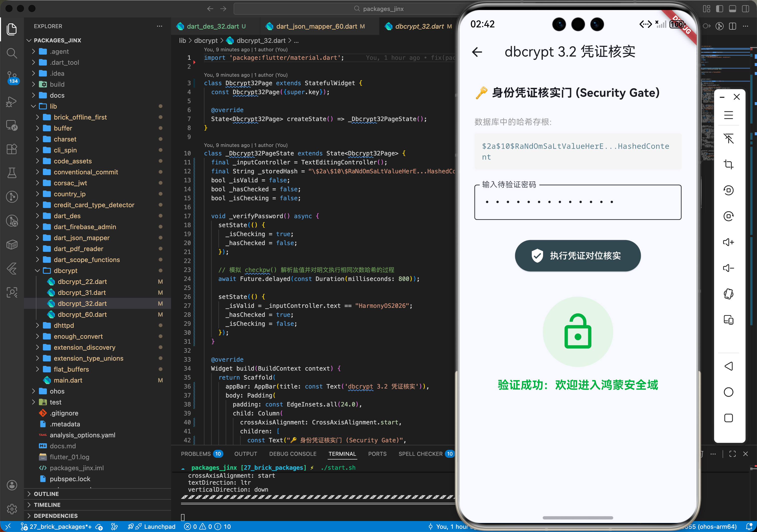Screen dimensions: 757x532
Task: Toggle the primary side bar layout icon
Action: [x=719, y=9]
